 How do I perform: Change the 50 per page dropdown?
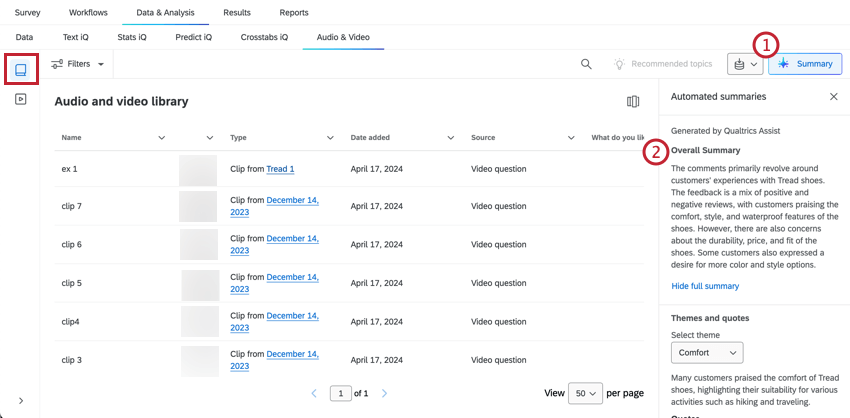tap(585, 393)
